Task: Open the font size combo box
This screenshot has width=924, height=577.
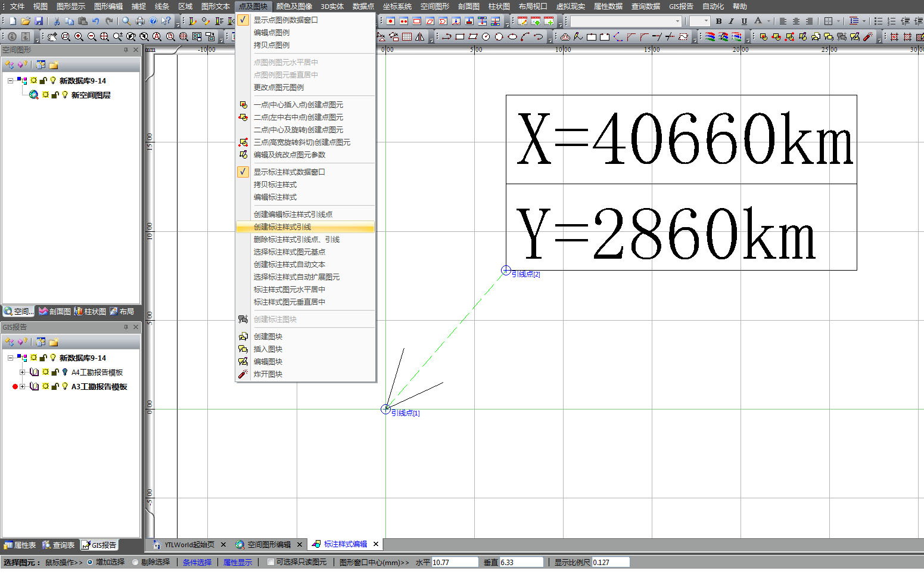Action: [700, 21]
